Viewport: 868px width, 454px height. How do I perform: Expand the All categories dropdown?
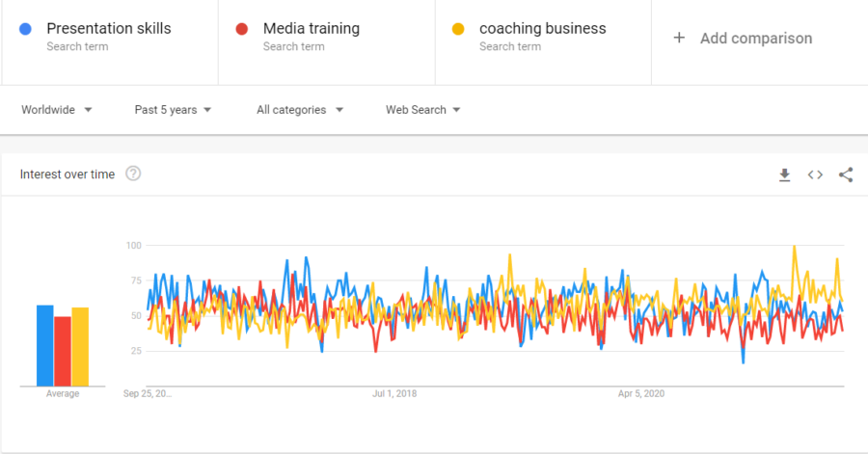[x=300, y=110]
